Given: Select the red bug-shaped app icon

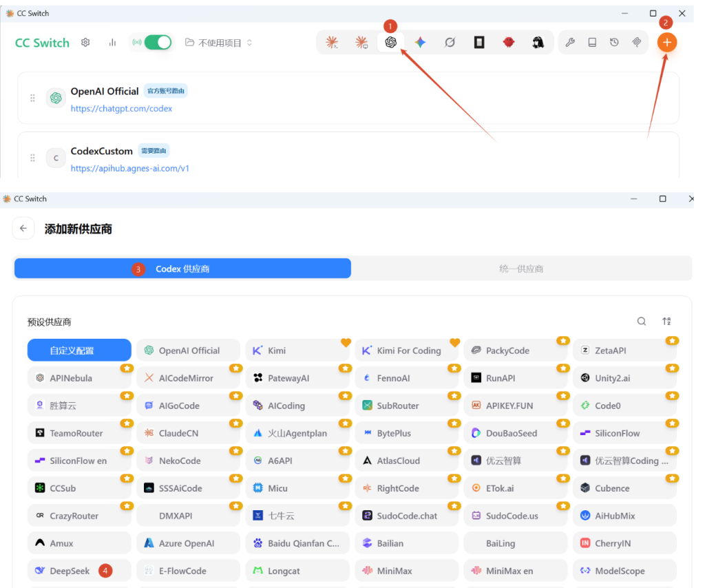Looking at the screenshot, I should click(509, 42).
